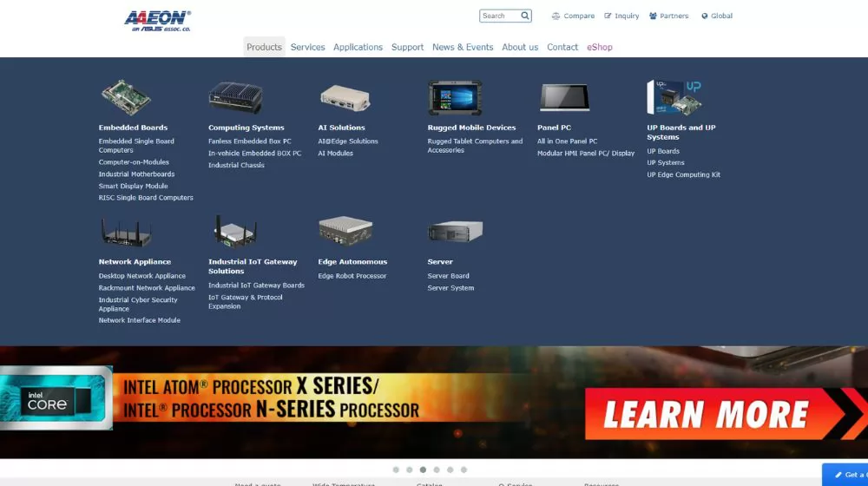Select the fifth carousel dot
This screenshot has height=486, width=868.
point(450,470)
